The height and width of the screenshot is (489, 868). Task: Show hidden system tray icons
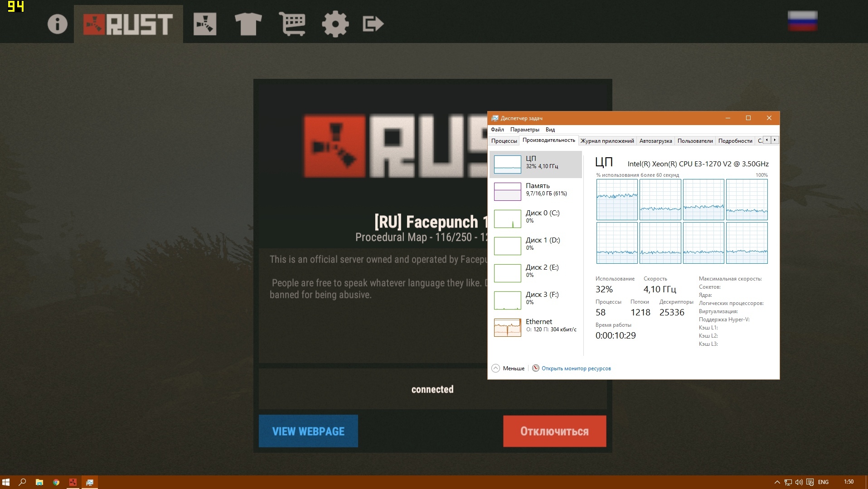[777, 482]
